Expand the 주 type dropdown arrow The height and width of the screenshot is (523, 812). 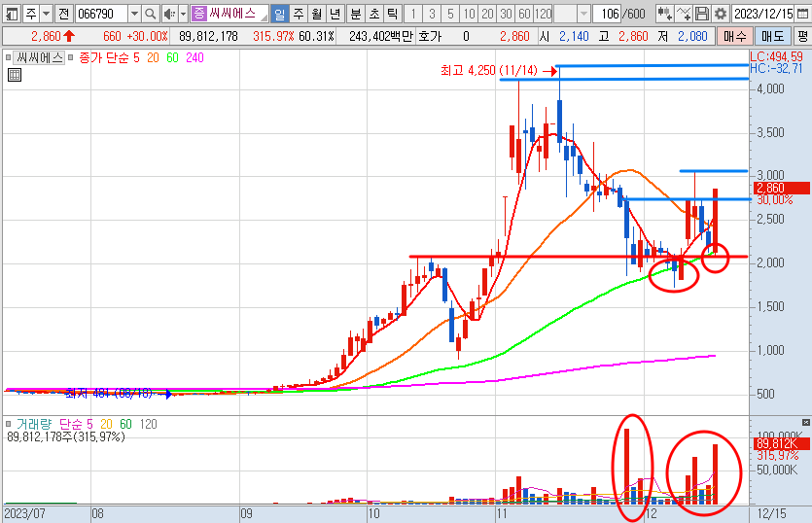pos(46,14)
